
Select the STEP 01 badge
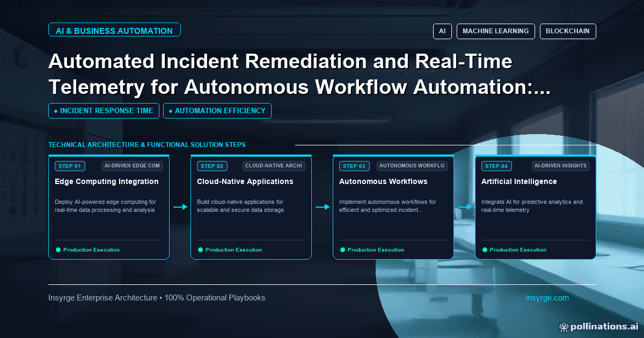click(x=70, y=166)
